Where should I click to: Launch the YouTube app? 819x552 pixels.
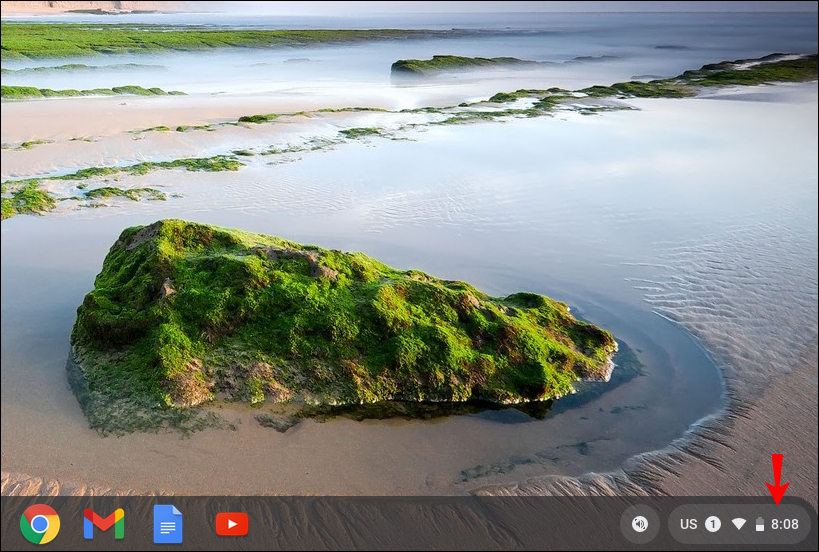coord(232,524)
